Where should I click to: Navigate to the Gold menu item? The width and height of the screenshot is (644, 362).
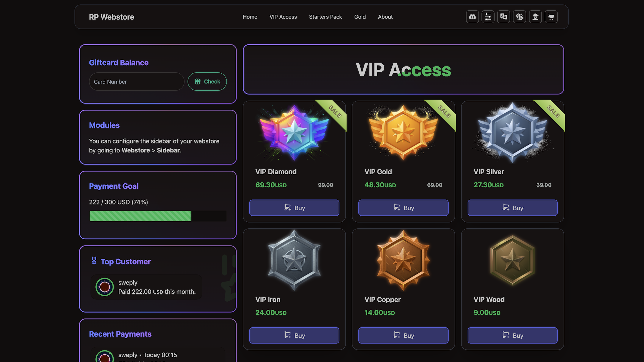pos(360,17)
